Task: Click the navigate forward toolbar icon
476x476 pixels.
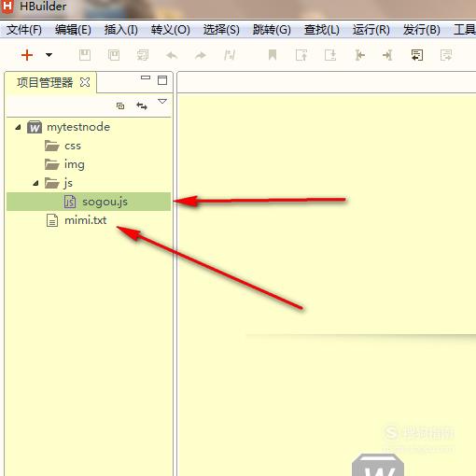Action: tap(387, 55)
